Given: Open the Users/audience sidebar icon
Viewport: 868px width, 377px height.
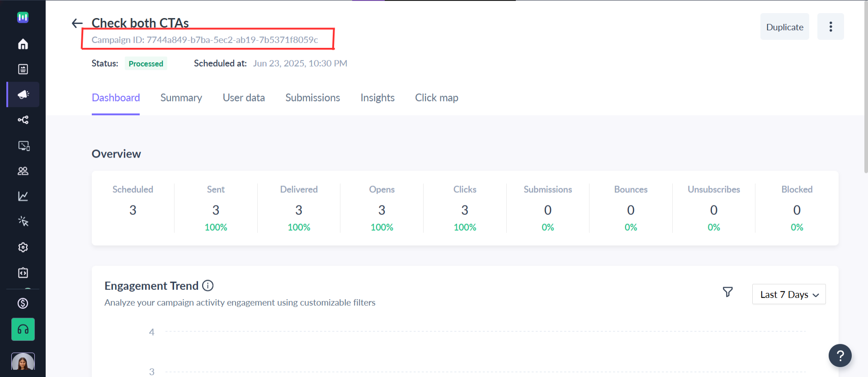Looking at the screenshot, I should [23, 171].
